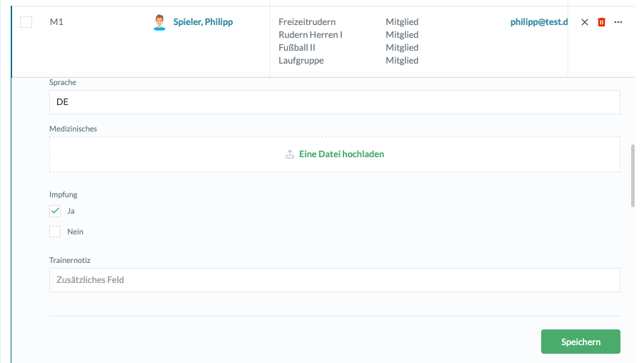Select the M1 row checkbox

pos(26,22)
